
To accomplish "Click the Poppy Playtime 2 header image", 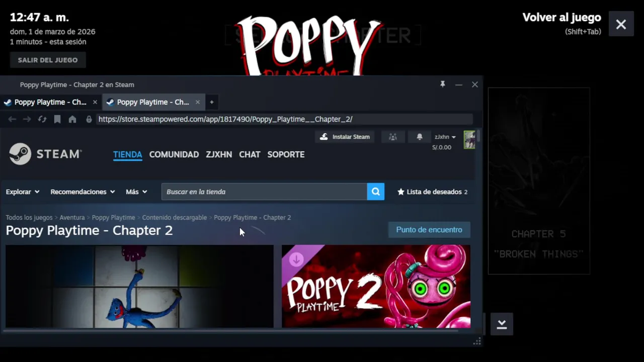I will click(376, 286).
